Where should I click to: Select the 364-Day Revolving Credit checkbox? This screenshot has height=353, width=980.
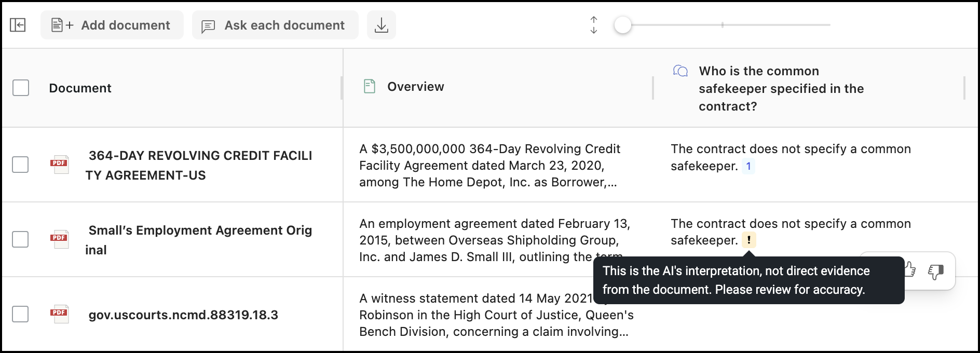21,165
